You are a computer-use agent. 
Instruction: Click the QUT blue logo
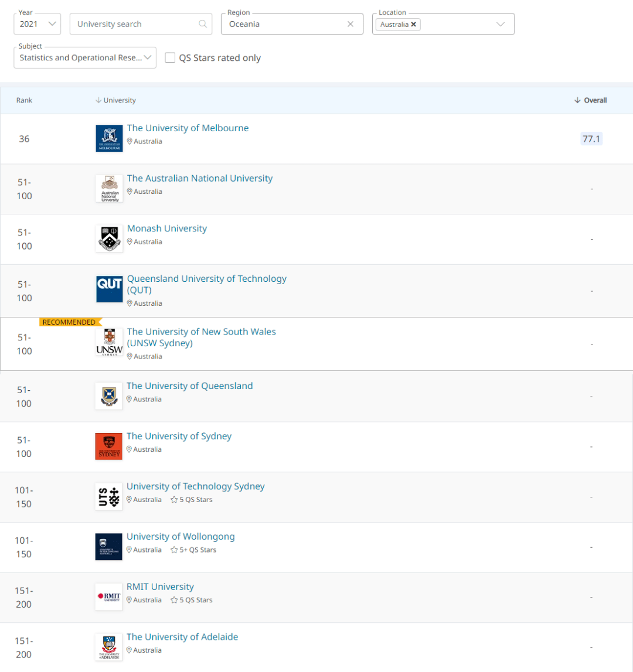point(109,289)
